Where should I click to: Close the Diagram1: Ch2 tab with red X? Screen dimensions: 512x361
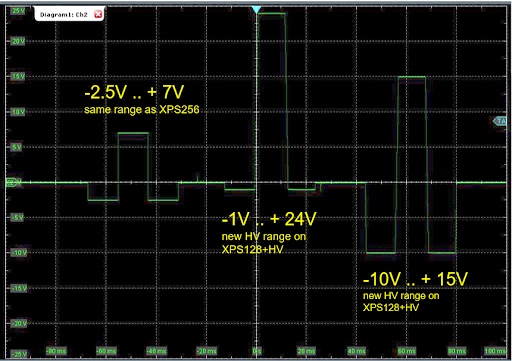(x=98, y=14)
